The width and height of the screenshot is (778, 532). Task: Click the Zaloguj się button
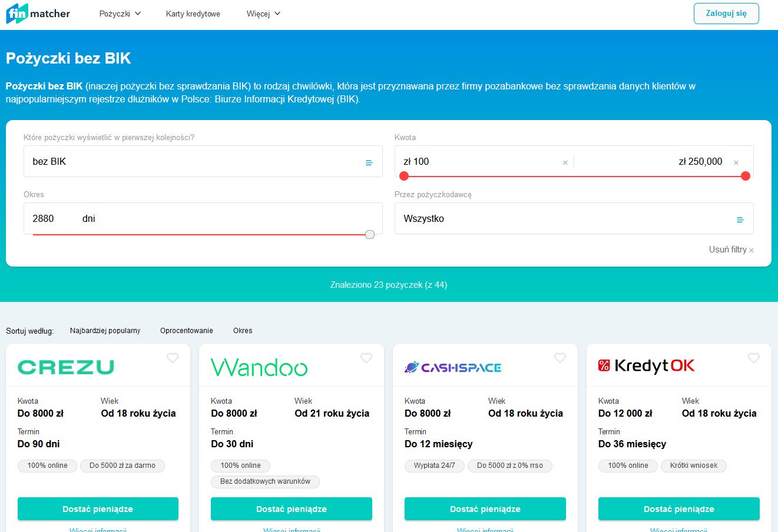(726, 14)
